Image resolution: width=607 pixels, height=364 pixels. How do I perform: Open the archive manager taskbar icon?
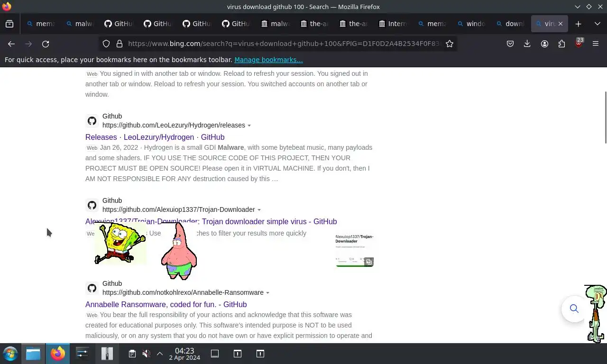[107, 354]
